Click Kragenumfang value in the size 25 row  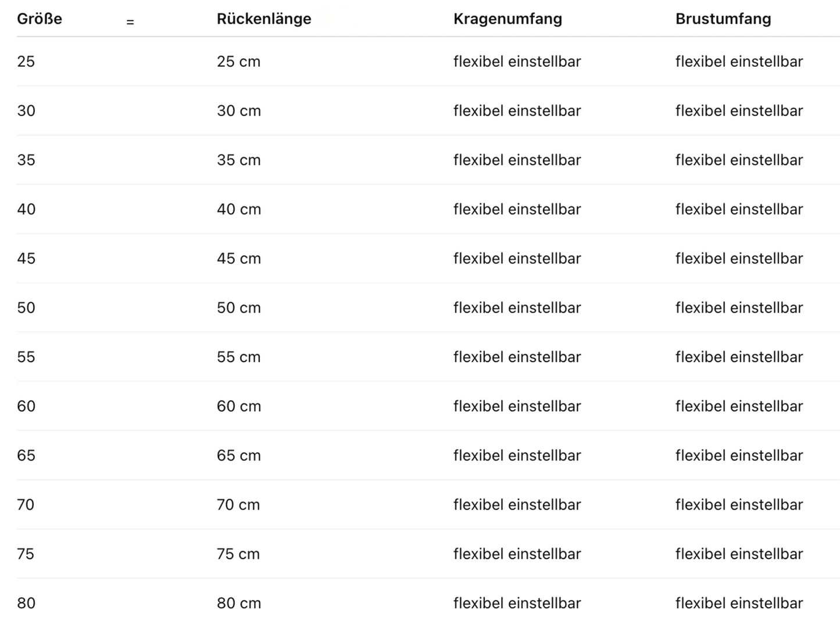pyautogui.click(x=517, y=62)
